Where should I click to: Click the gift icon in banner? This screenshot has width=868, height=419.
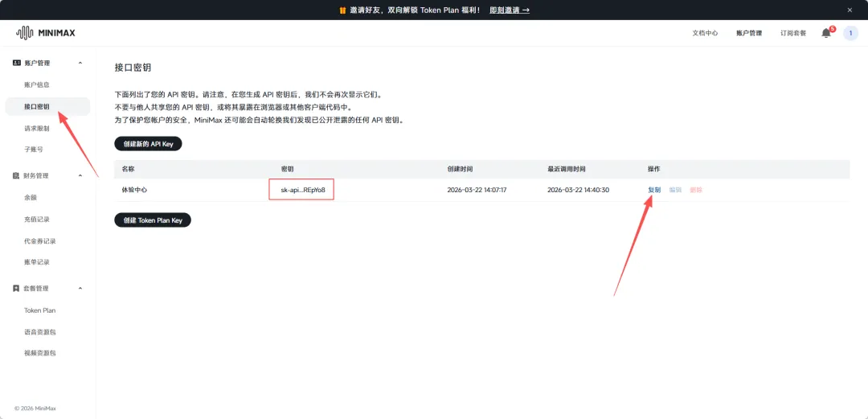[342, 10]
